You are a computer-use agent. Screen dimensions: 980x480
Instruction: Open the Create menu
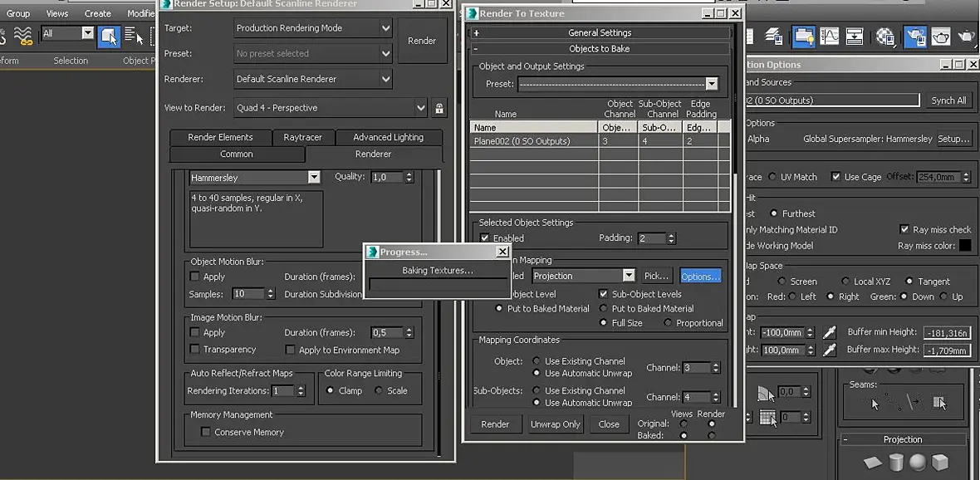coord(97,13)
